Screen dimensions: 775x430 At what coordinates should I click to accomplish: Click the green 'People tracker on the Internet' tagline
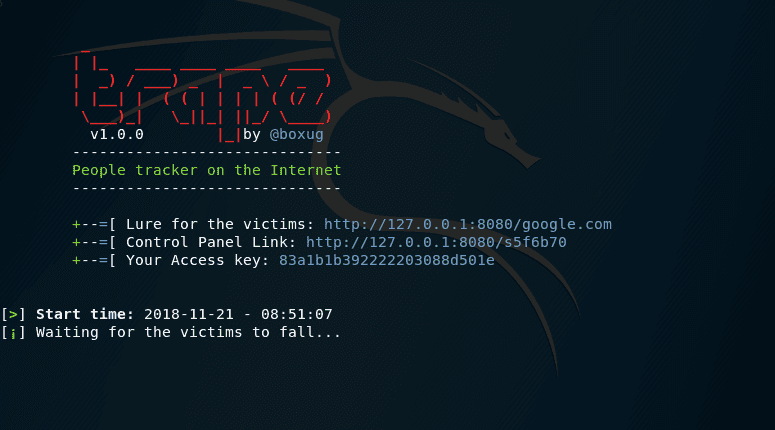[207, 171]
